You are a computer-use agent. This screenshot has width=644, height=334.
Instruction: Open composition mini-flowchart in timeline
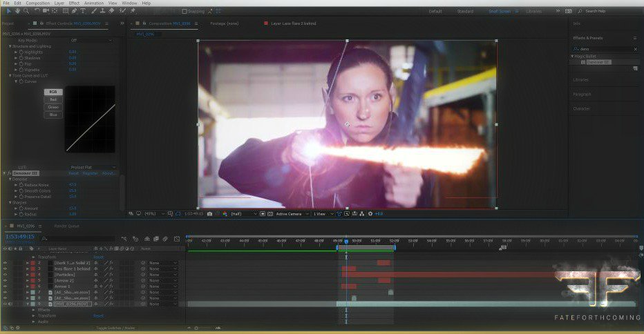point(124,239)
